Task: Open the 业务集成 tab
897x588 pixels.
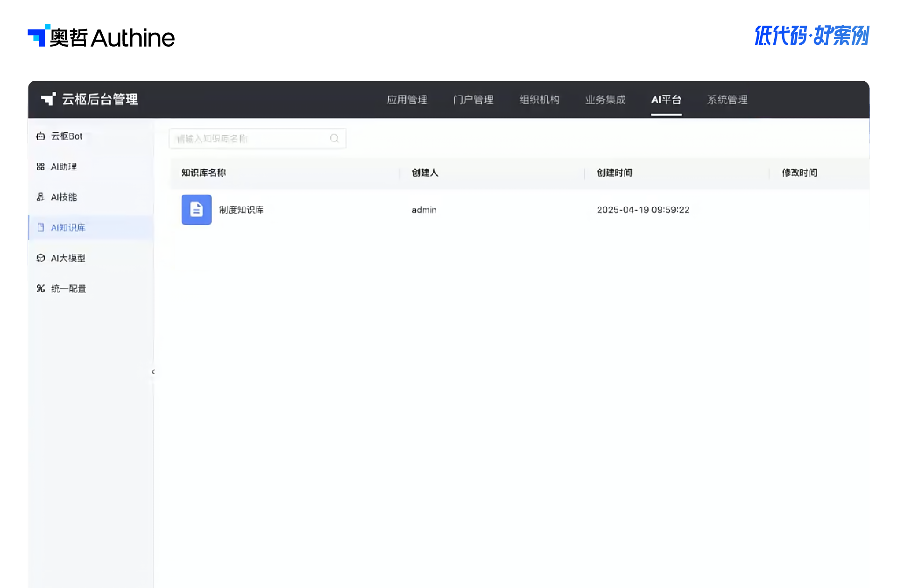Action: click(x=605, y=99)
